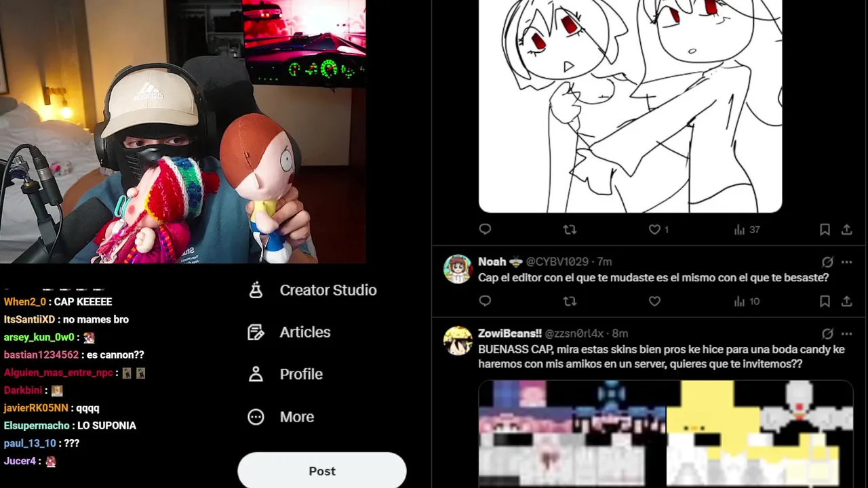868x488 pixels.
Task: Click the reply icon under the drawing post
Action: tap(485, 230)
